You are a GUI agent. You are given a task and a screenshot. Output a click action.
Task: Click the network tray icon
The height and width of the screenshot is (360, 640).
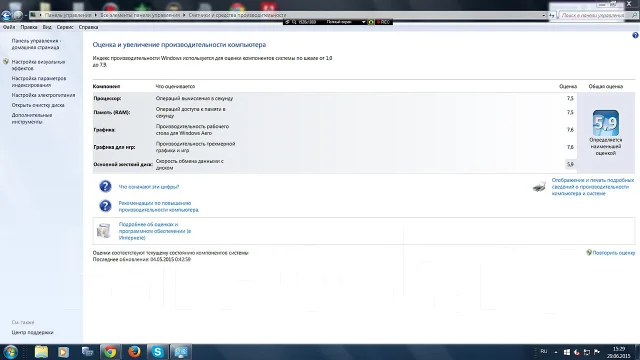point(587,352)
